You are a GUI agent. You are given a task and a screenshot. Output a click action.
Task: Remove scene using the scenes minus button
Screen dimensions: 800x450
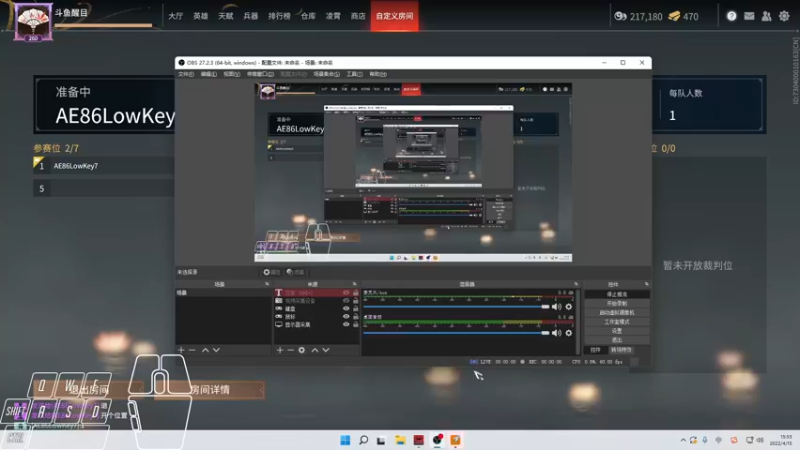coord(192,350)
